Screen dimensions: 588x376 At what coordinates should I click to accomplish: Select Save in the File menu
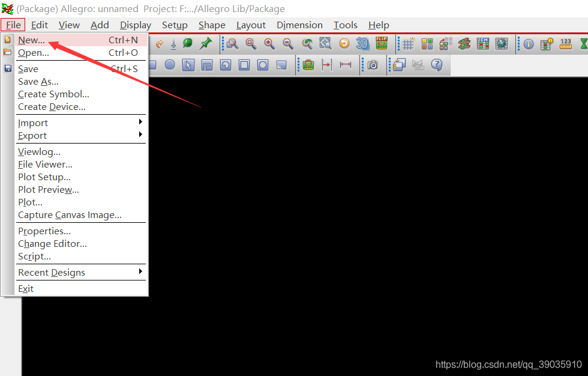tap(82, 69)
